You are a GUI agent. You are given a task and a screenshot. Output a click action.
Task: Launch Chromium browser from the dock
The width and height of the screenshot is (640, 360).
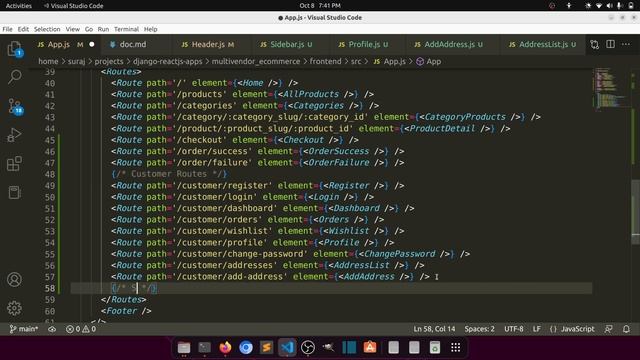(x=246, y=347)
